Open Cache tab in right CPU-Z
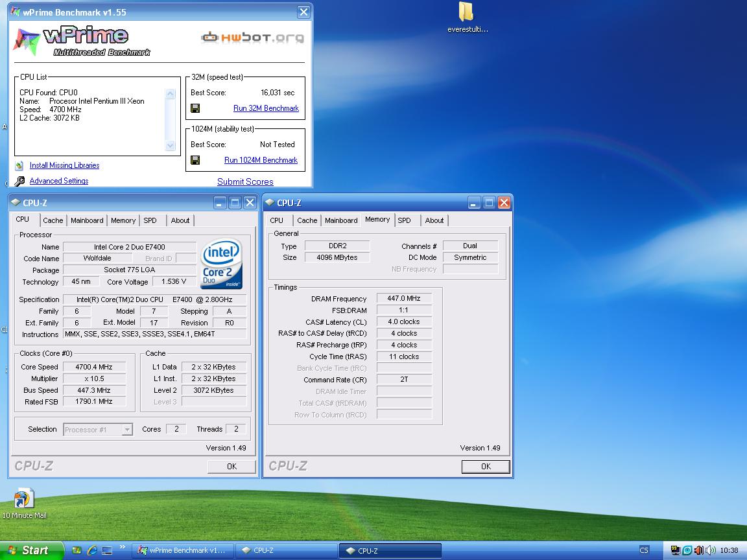Image resolution: width=747 pixels, height=560 pixels. (x=307, y=220)
